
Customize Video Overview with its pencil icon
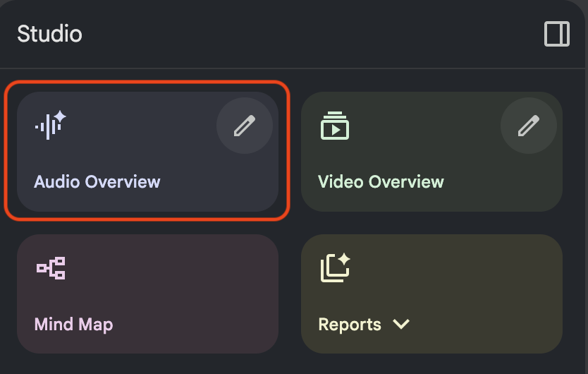click(529, 126)
